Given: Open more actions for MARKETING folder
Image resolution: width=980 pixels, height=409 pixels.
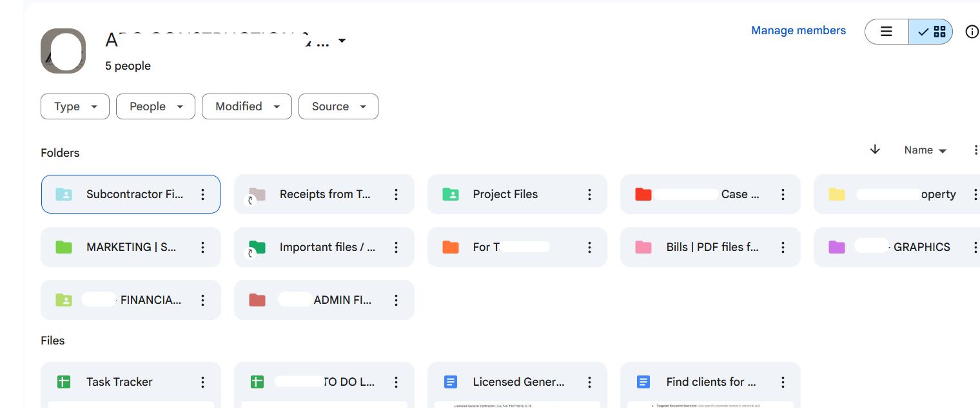Looking at the screenshot, I should [x=202, y=247].
